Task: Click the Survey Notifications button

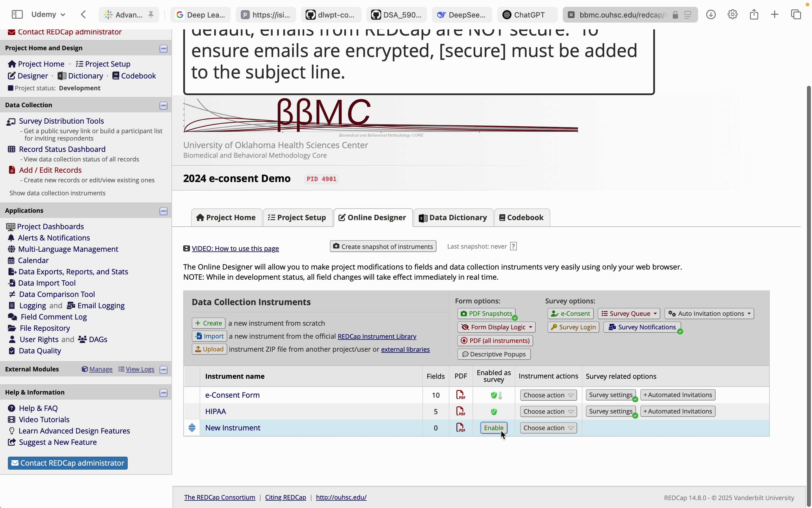Action: (642, 327)
